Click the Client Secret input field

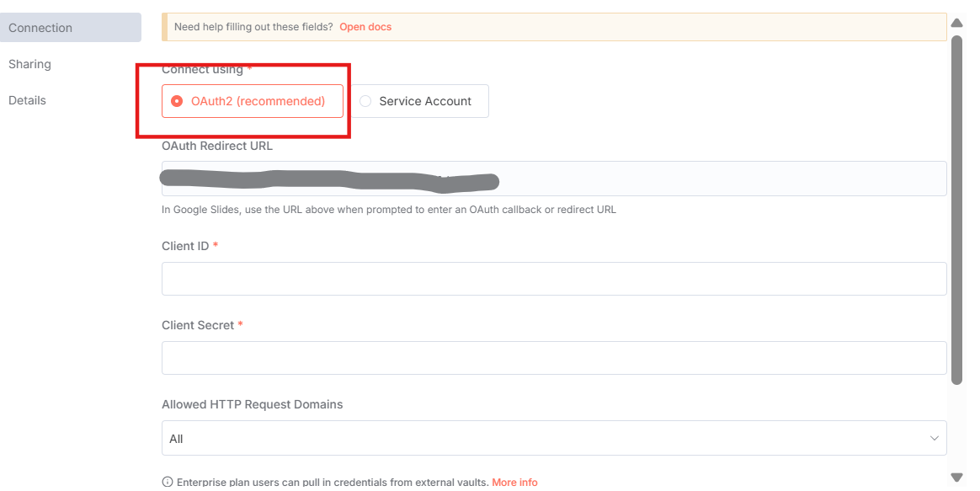coord(554,358)
